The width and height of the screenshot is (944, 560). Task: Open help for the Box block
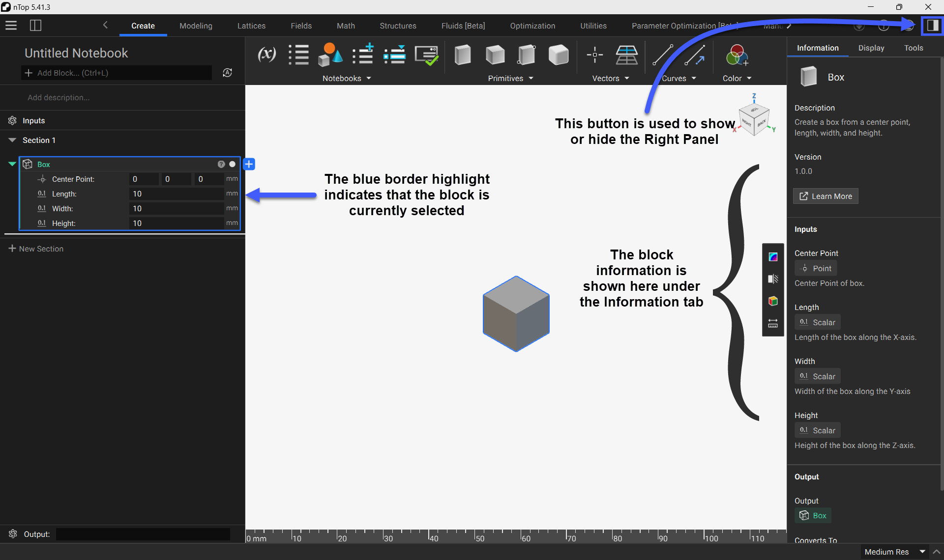click(x=221, y=164)
